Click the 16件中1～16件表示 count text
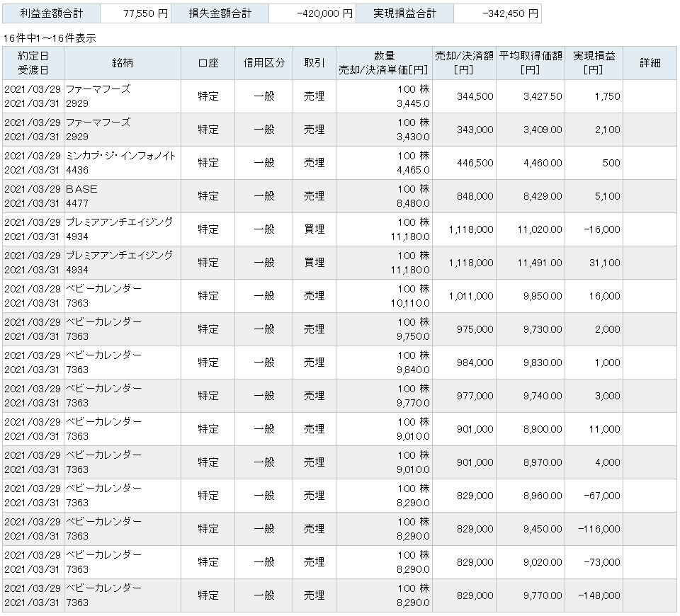This screenshot has height=616, width=680. pos(50,38)
